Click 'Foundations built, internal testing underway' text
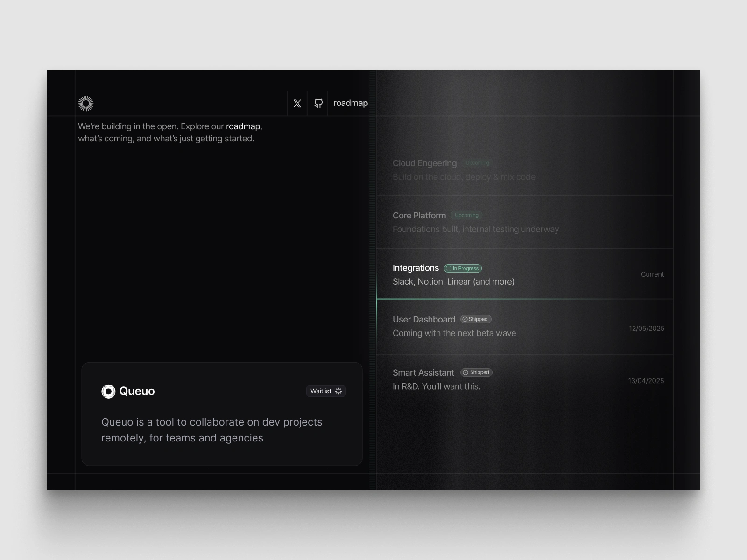The width and height of the screenshot is (747, 560). coord(476,229)
